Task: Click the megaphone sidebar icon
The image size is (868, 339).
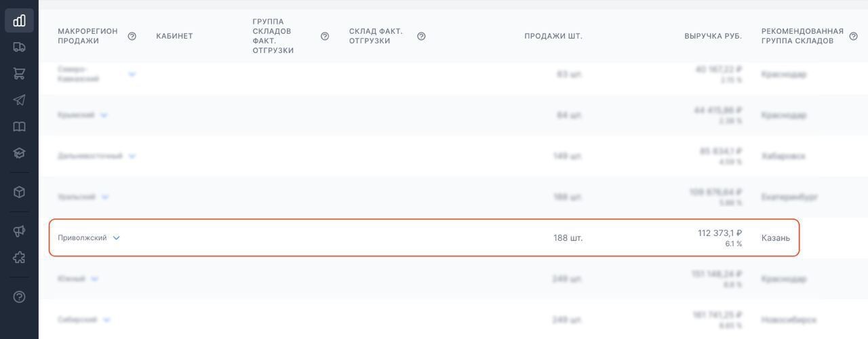Action: pos(19,231)
